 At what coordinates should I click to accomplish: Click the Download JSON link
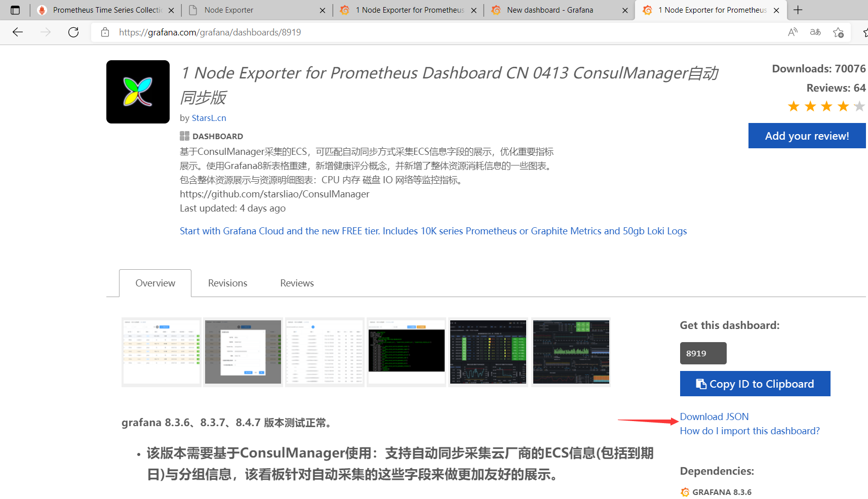tap(714, 417)
